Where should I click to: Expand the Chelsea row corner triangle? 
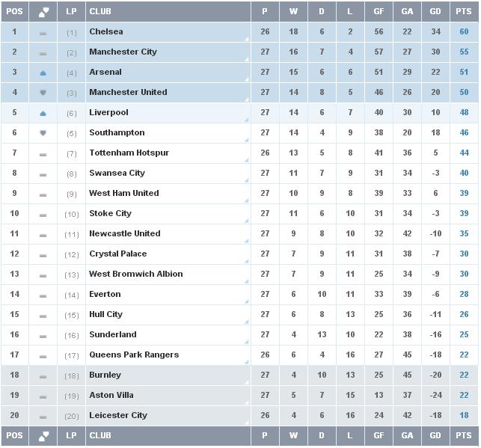pyautogui.click(x=247, y=39)
